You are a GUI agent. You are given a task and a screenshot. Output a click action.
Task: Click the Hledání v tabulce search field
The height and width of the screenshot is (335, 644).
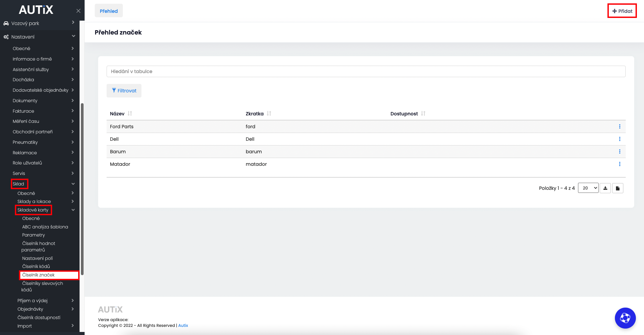tap(366, 71)
